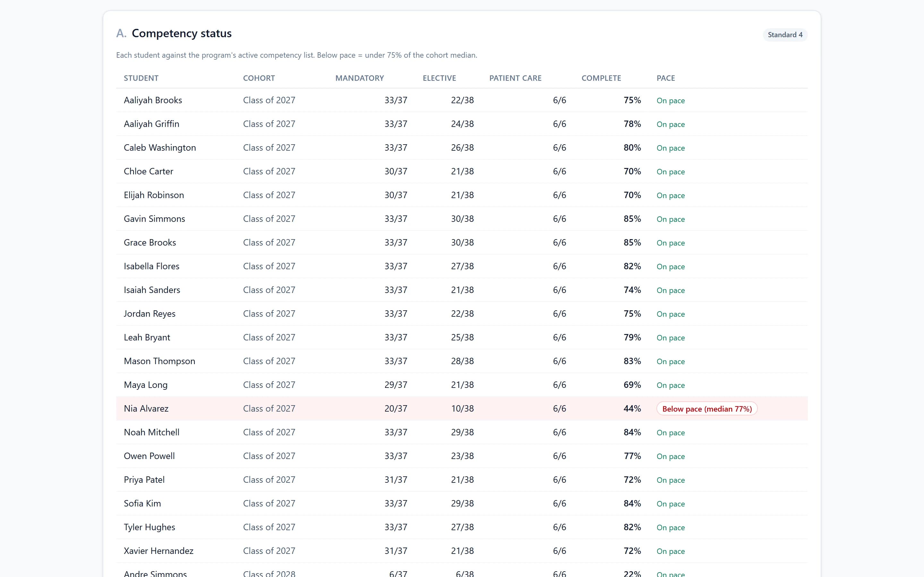Click Sofia Kim's elective count 29/38
Screen dimensions: 924x577
coord(462,504)
